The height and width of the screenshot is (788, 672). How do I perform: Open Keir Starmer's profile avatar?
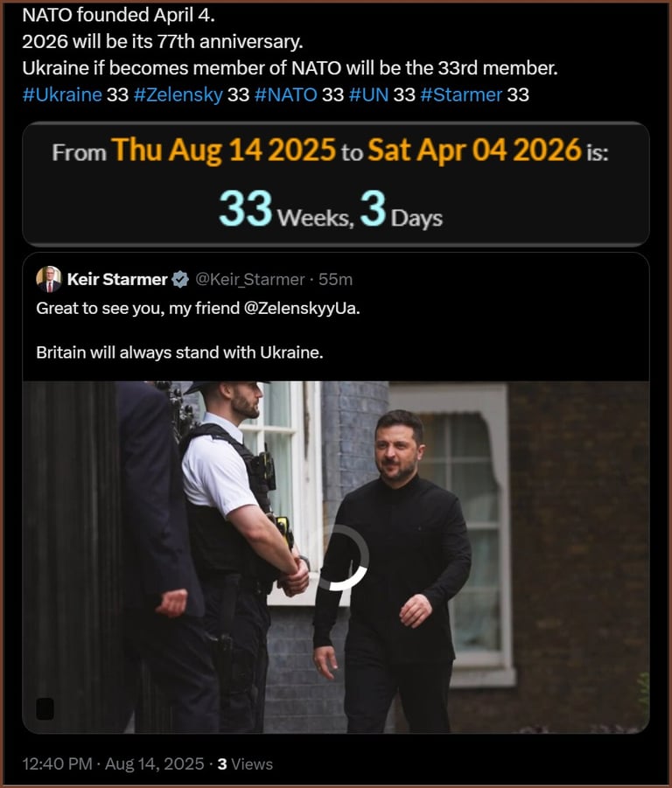click(x=49, y=279)
